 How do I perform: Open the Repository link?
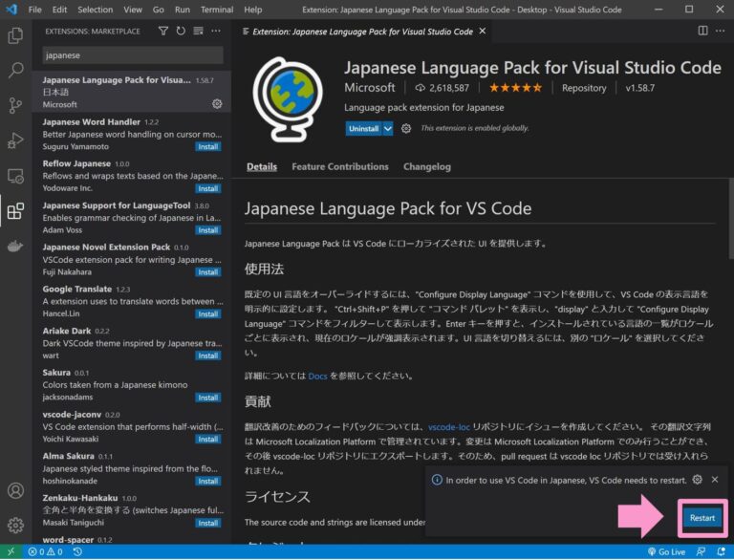584,88
